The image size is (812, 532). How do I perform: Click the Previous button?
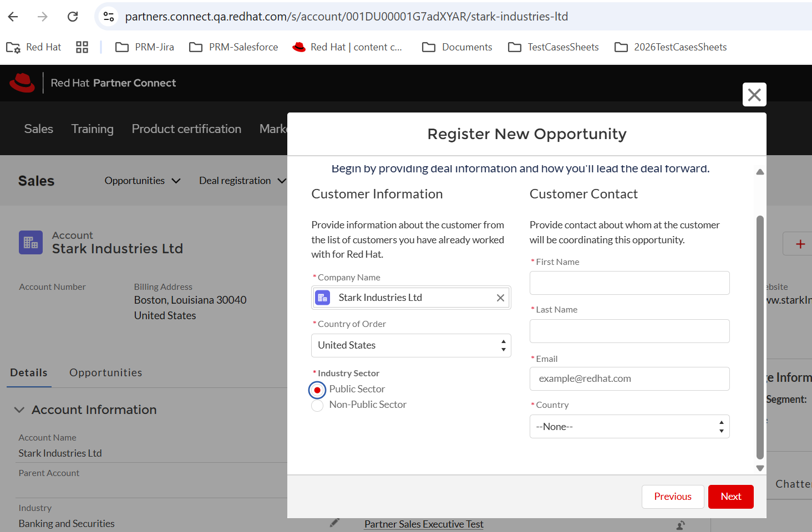point(672,497)
